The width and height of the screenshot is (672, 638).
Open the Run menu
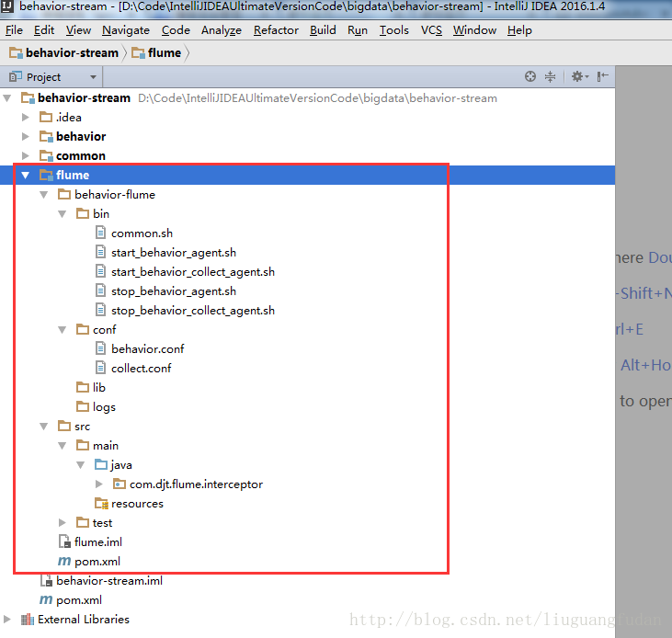[358, 30]
